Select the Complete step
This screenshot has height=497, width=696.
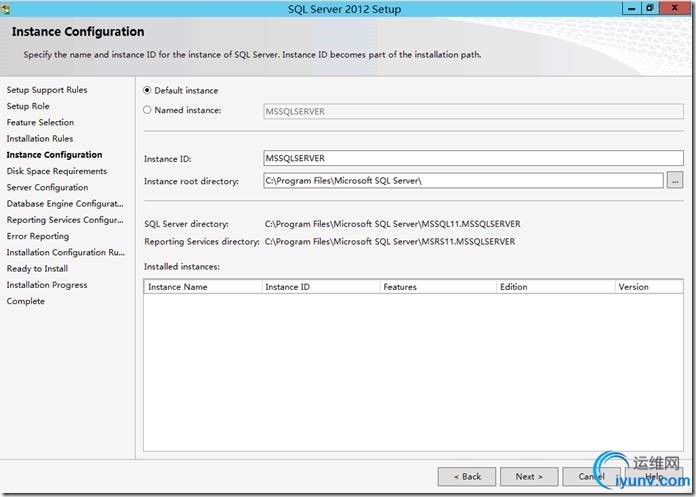pos(26,301)
